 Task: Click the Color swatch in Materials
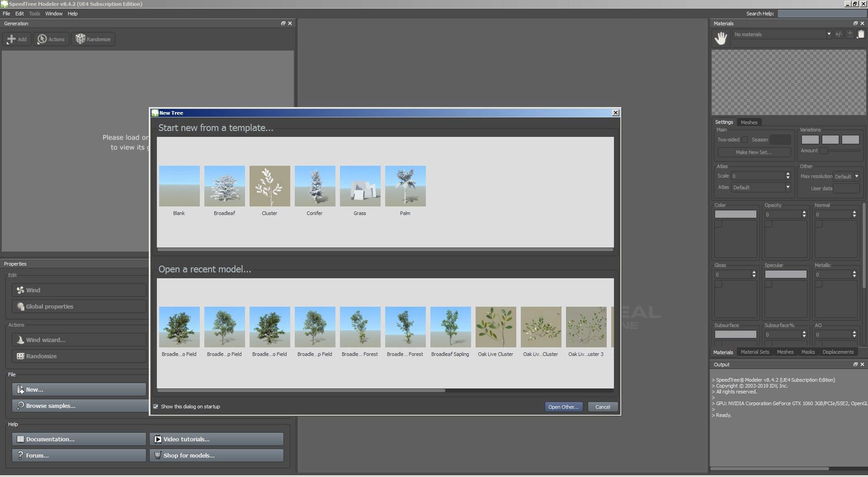736,214
